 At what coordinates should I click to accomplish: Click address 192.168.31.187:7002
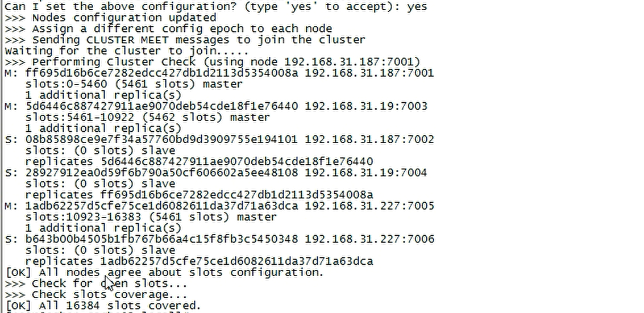pos(369,140)
